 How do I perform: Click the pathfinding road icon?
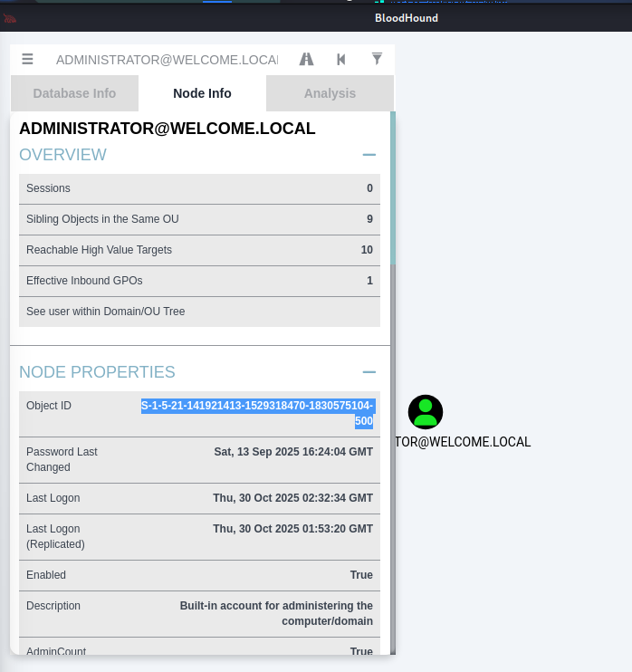(x=307, y=59)
